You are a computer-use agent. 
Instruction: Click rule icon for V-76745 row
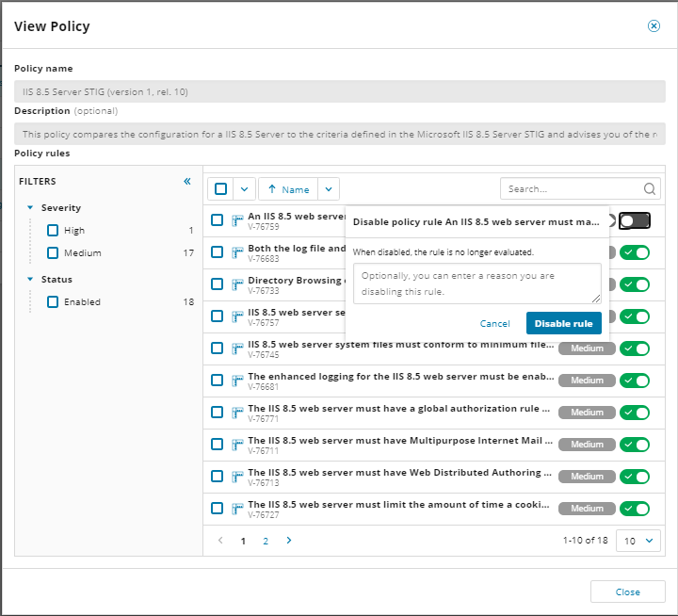coord(237,349)
